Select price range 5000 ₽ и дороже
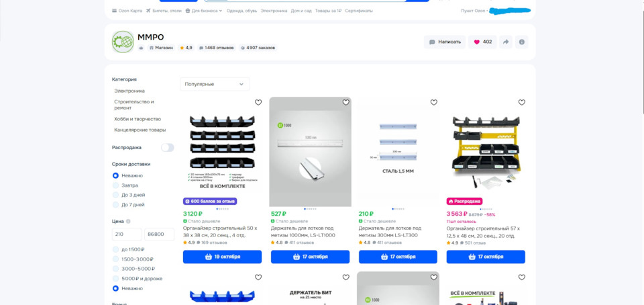 point(115,279)
